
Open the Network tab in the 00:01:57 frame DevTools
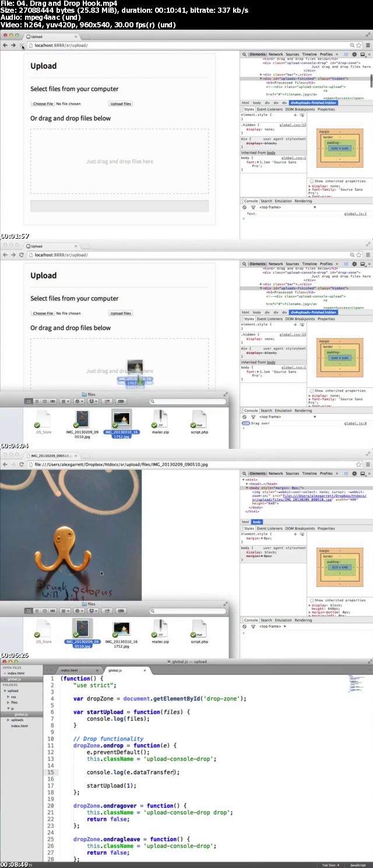click(x=276, y=54)
